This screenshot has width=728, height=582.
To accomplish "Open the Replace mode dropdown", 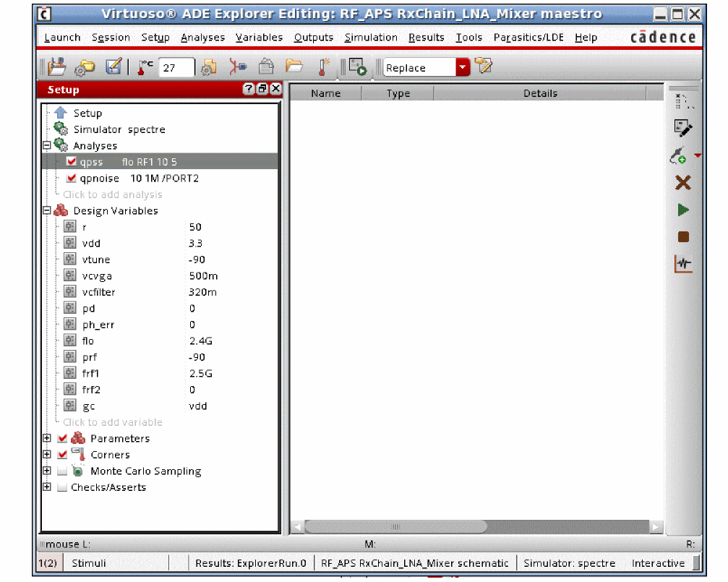I will 463,67.
